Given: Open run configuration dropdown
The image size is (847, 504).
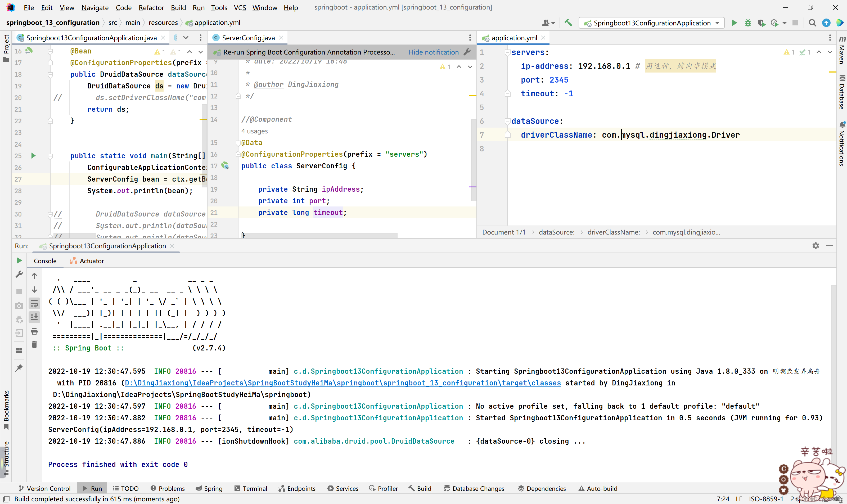Looking at the screenshot, I should pos(651,23).
